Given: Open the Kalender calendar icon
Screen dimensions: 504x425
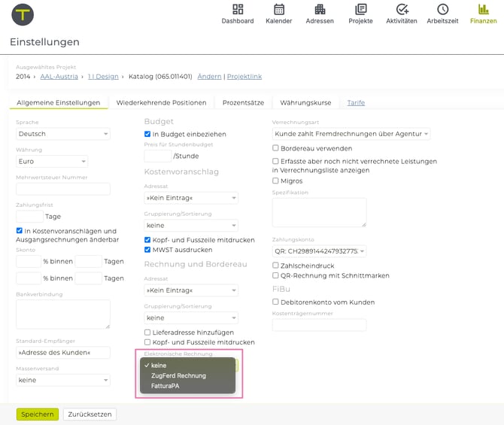Looking at the screenshot, I should tap(278, 10).
